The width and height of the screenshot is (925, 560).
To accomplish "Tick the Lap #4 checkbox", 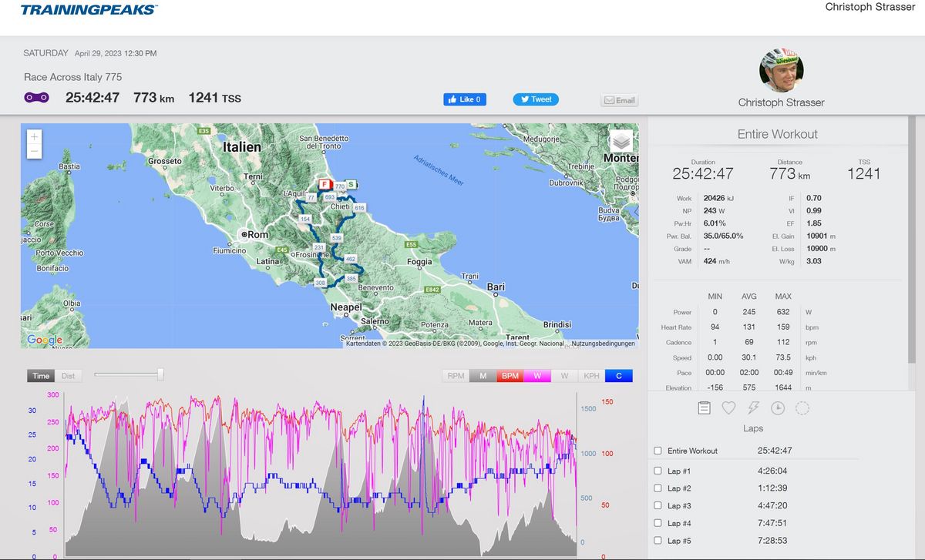I will pos(658,523).
